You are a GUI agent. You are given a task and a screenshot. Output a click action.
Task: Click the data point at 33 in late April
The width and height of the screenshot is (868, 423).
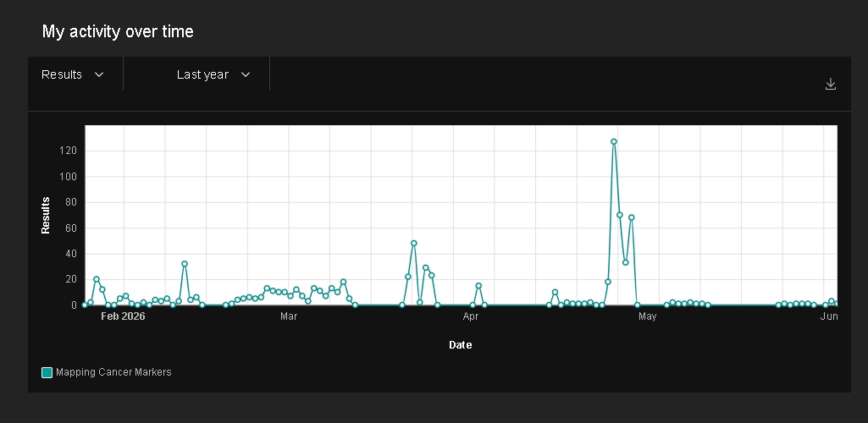pos(626,262)
